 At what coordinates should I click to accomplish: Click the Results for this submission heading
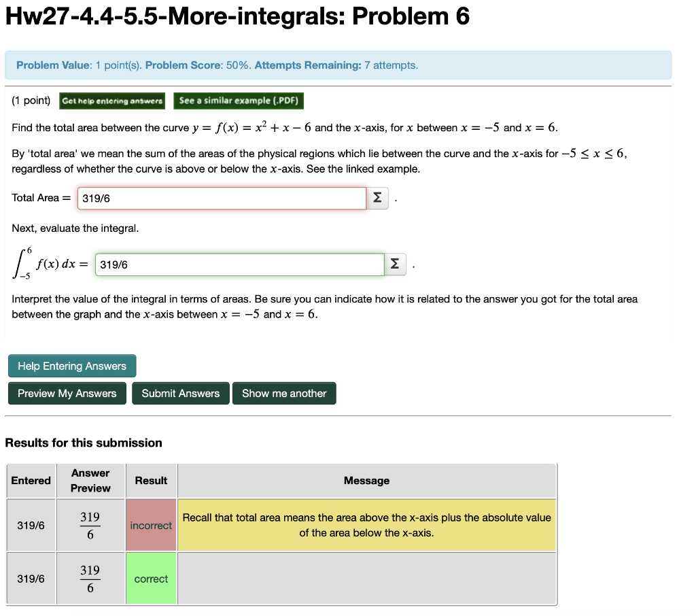(84, 443)
